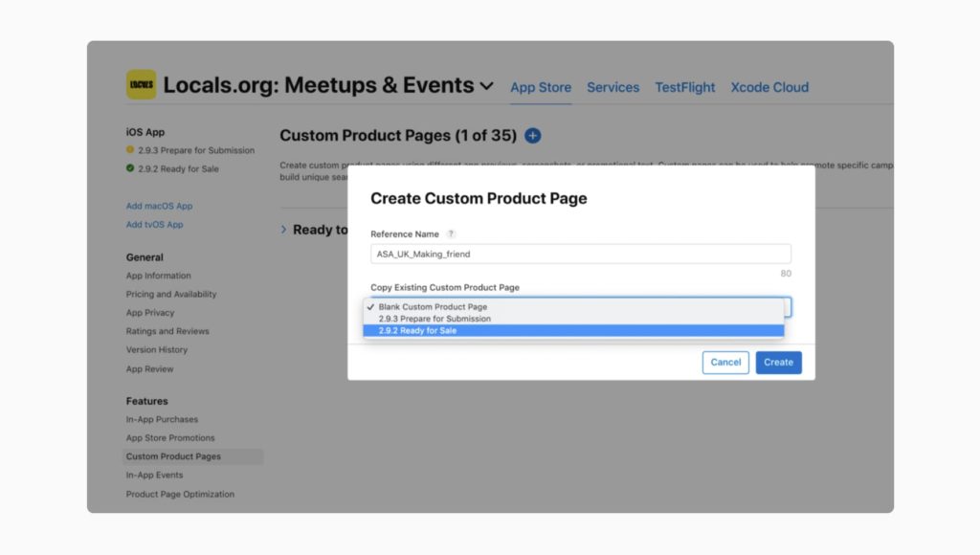Click the iOS App sidebar heading
980x555 pixels.
(145, 132)
